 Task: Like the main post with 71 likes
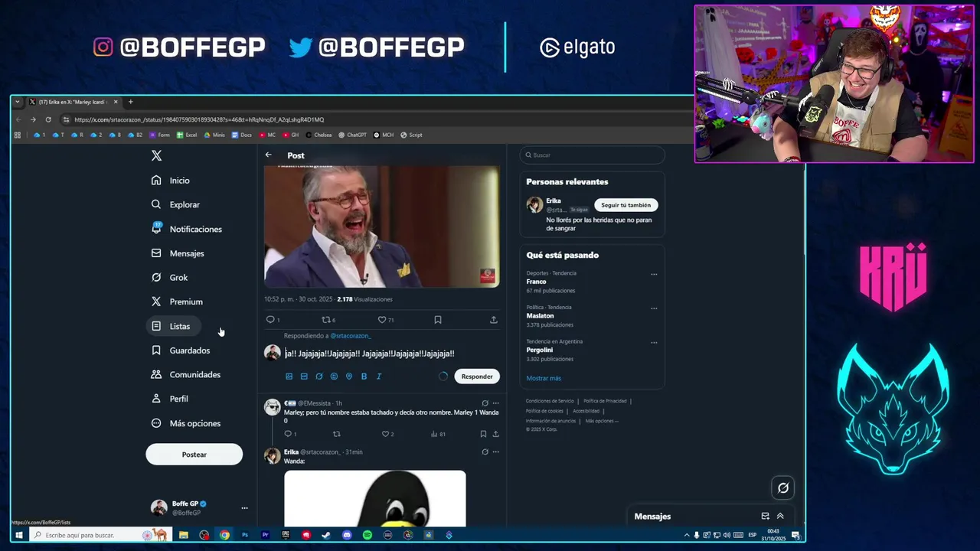[382, 320]
